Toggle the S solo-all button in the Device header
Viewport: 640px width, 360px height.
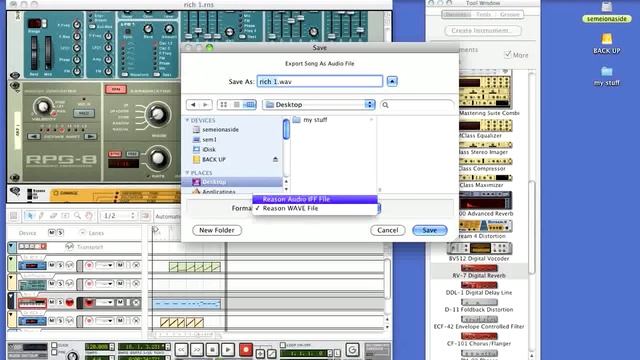pos(60,233)
